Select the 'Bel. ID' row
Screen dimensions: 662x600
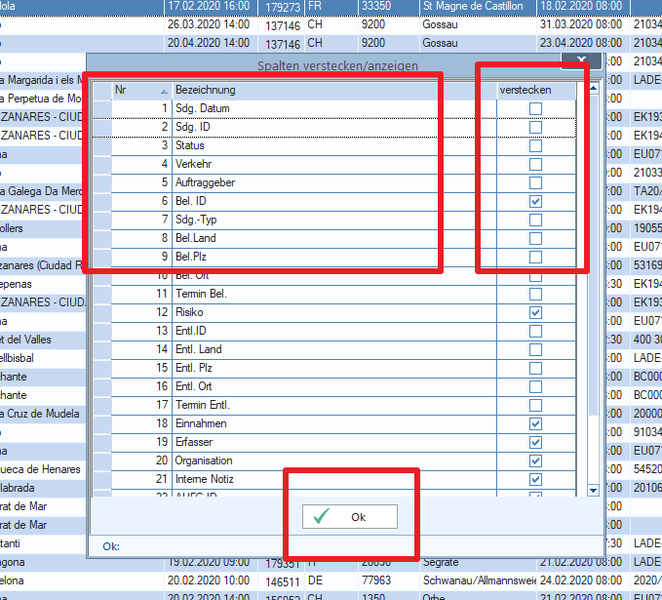[x=334, y=201]
